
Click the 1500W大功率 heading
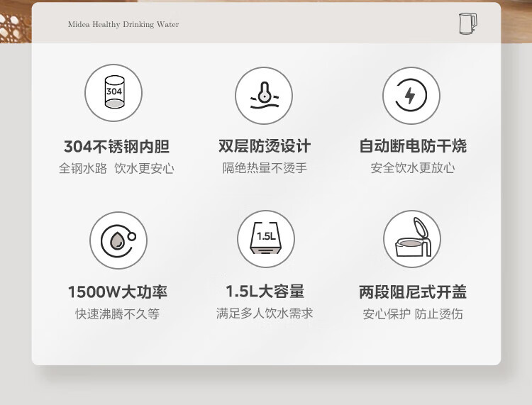pos(118,292)
